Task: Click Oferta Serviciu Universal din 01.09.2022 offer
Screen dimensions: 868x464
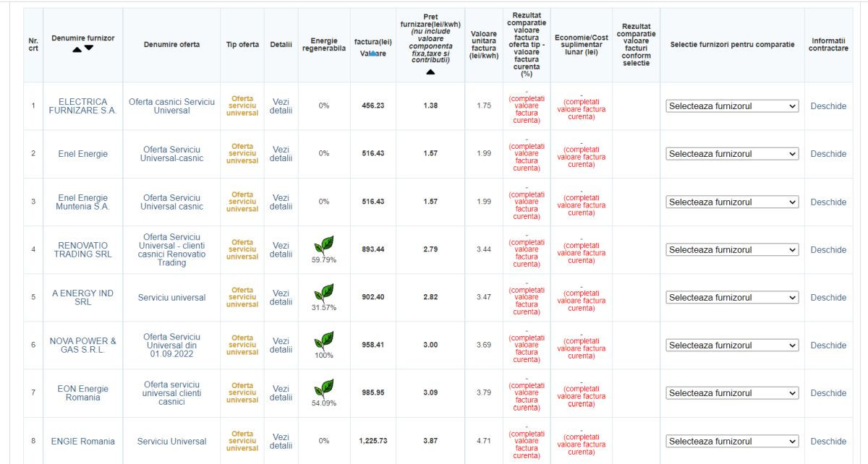Action: [x=171, y=345]
